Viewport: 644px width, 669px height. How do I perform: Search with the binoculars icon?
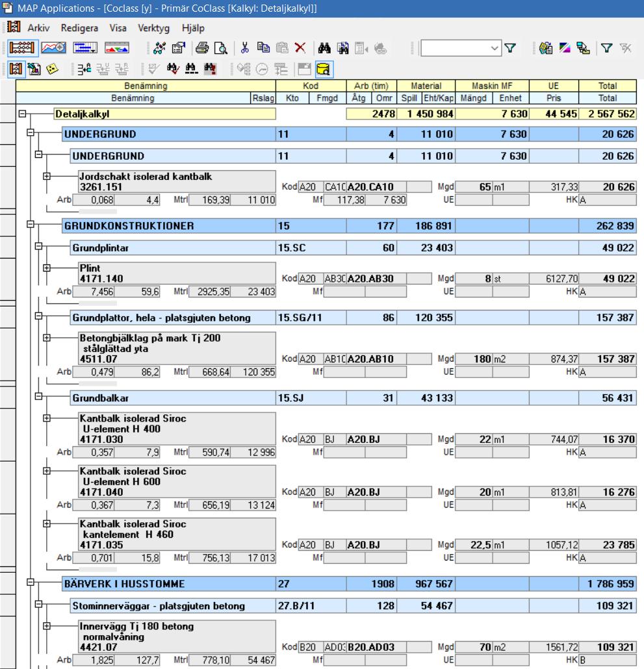[x=324, y=48]
